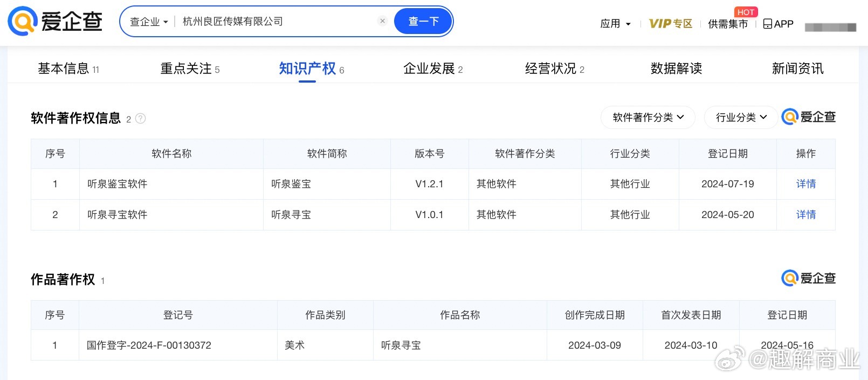Switch to 基本信息 tab
This screenshot has width=868, height=380.
pyautogui.click(x=68, y=69)
